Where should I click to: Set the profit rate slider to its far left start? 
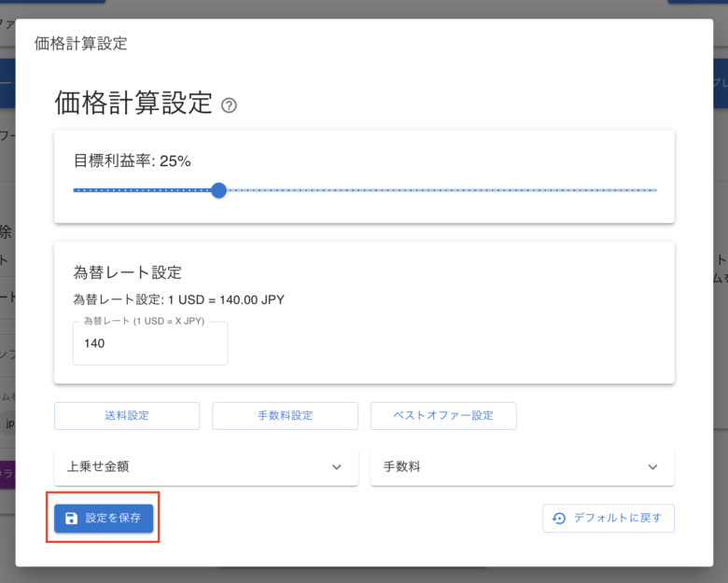(75, 190)
